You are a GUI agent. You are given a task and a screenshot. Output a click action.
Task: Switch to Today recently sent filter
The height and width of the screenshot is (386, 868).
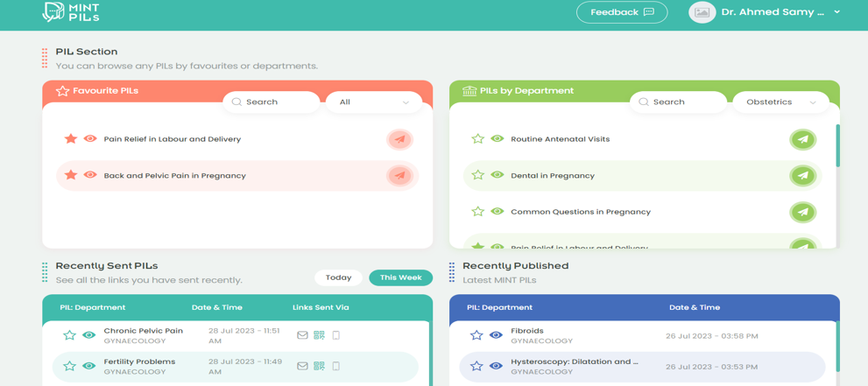coord(338,277)
